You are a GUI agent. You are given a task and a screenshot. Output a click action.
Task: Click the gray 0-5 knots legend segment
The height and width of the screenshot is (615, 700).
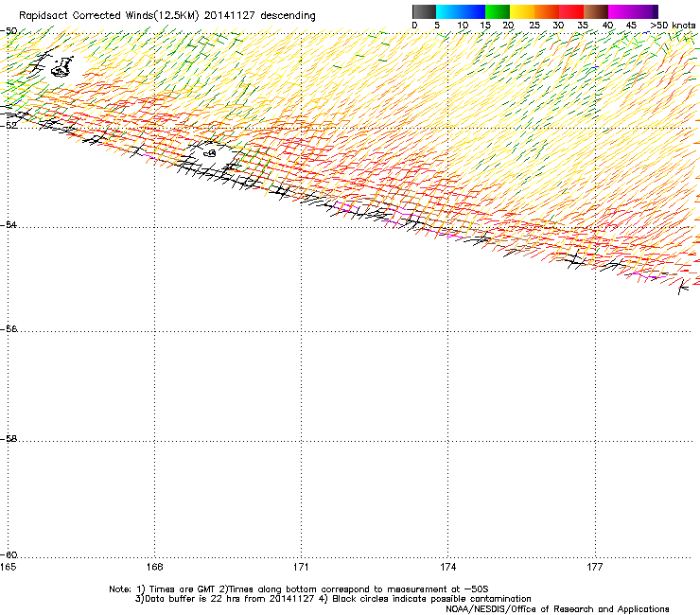[424, 11]
